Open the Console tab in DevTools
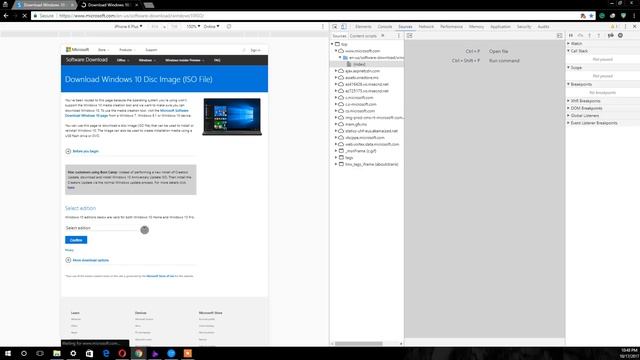 [384, 27]
